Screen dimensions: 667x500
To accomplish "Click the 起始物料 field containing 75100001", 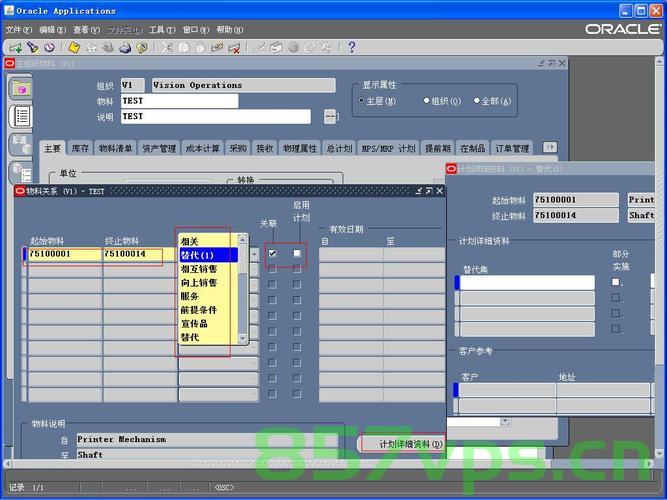I will tap(65, 254).
